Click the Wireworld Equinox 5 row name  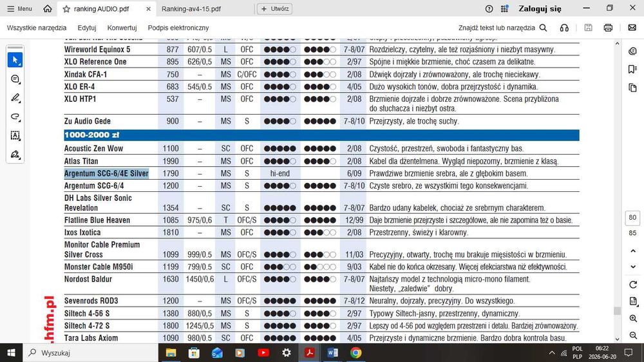coord(97,50)
